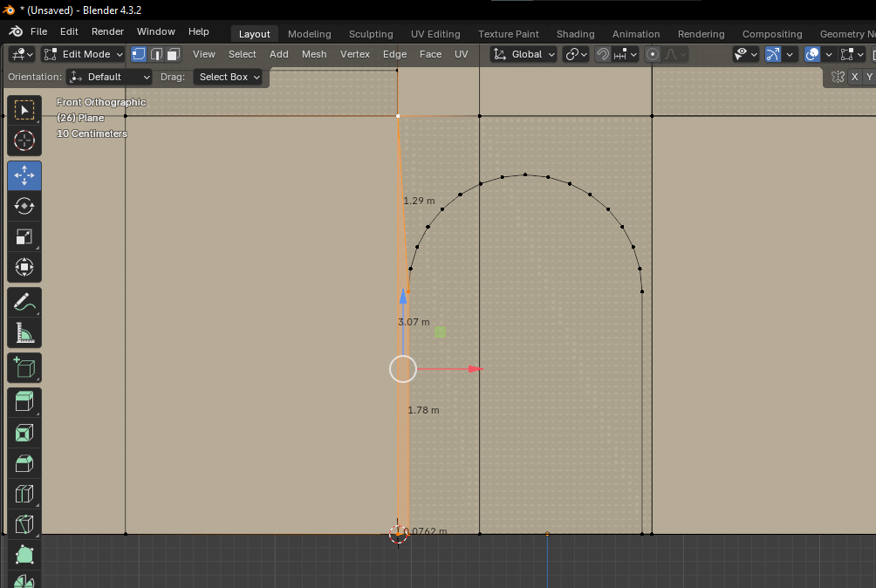Switch to the Shading workspace tab
Viewport: 876px width, 588px height.
pos(576,34)
